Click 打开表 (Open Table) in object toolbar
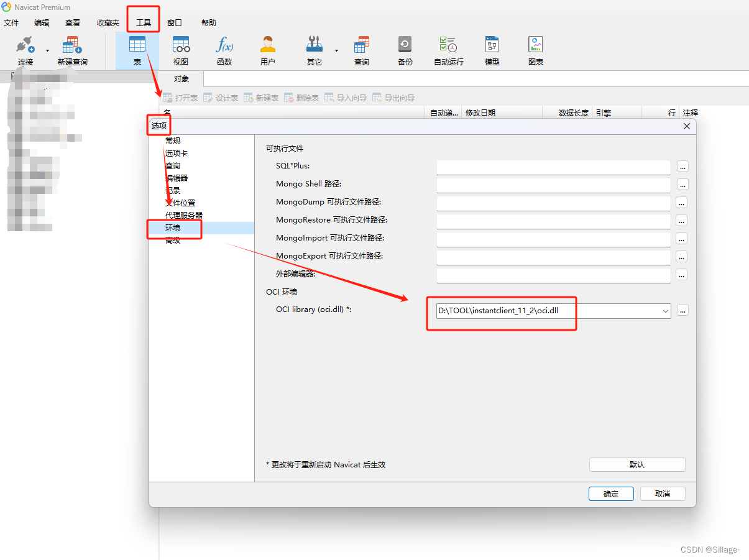Screen dimensions: 749x560 (180, 98)
